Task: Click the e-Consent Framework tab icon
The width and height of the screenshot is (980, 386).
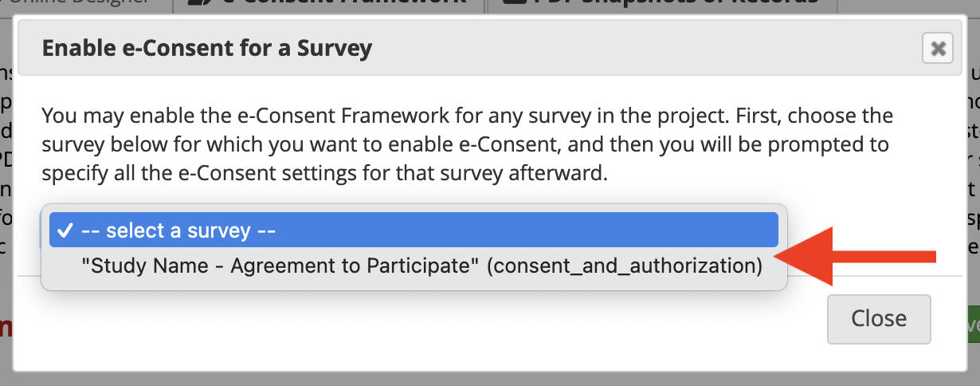Action: pyautogui.click(x=197, y=3)
